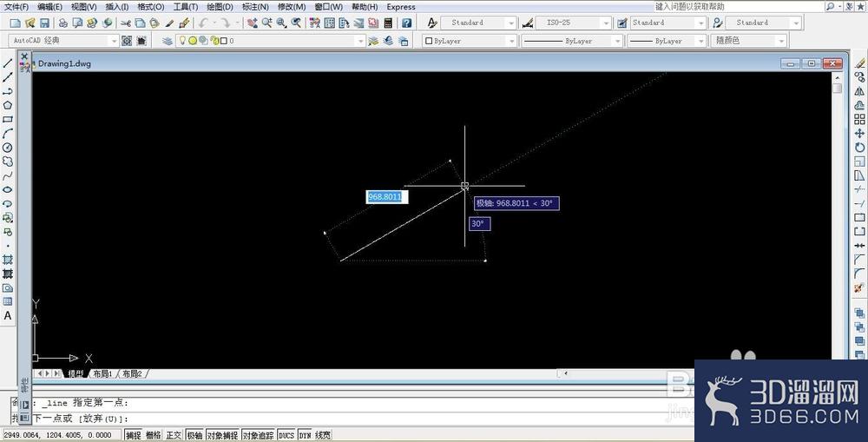Select the Erase tool in modify toolbar
Viewport: 868px width, 442px height.
click(859, 63)
